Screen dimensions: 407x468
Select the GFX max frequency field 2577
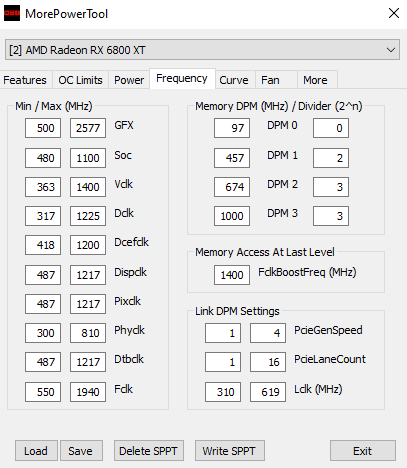click(88, 128)
